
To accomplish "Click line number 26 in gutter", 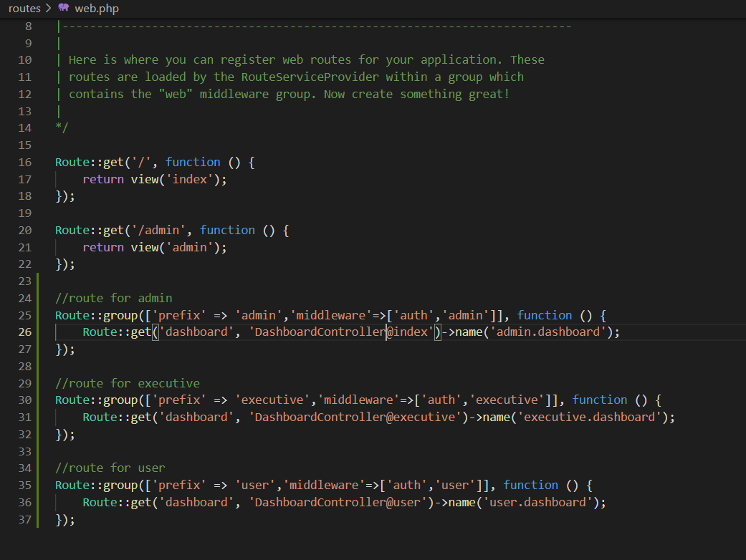I will (25, 332).
